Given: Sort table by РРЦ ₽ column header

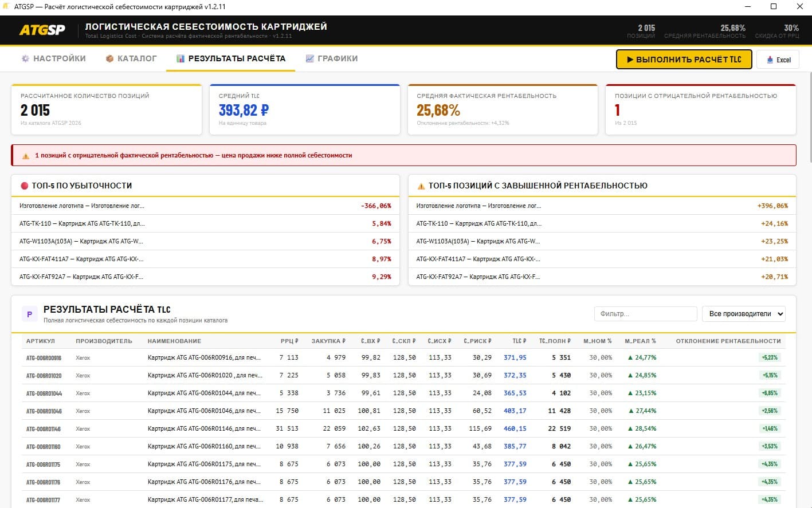Looking at the screenshot, I should pos(289,341).
